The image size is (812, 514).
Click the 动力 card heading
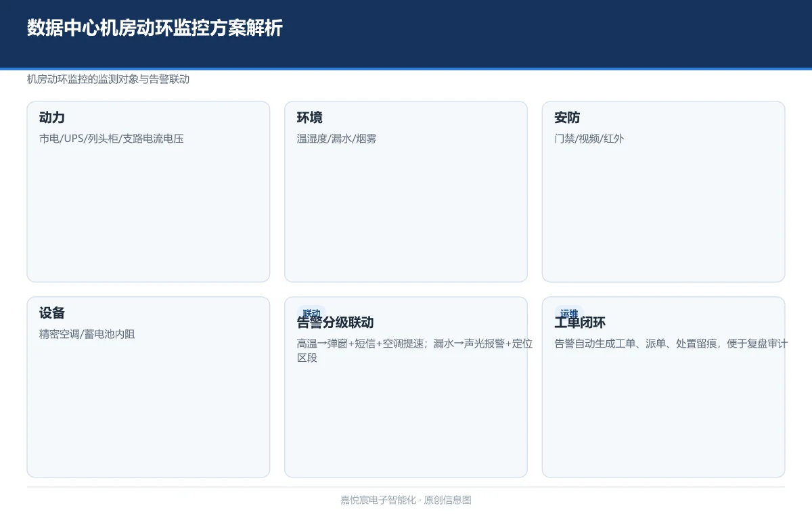(52, 118)
